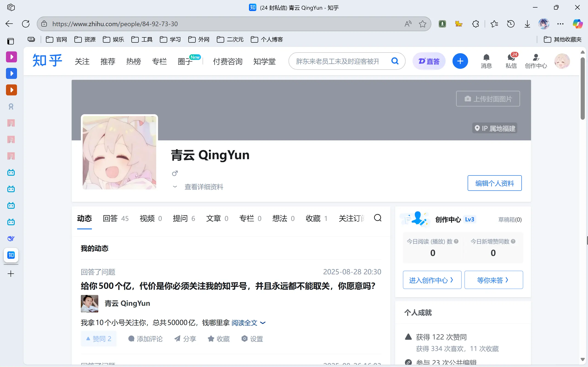Image resolution: width=588 pixels, height=367 pixels.
Task: Click 进入创作中心 button
Action: (x=432, y=280)
